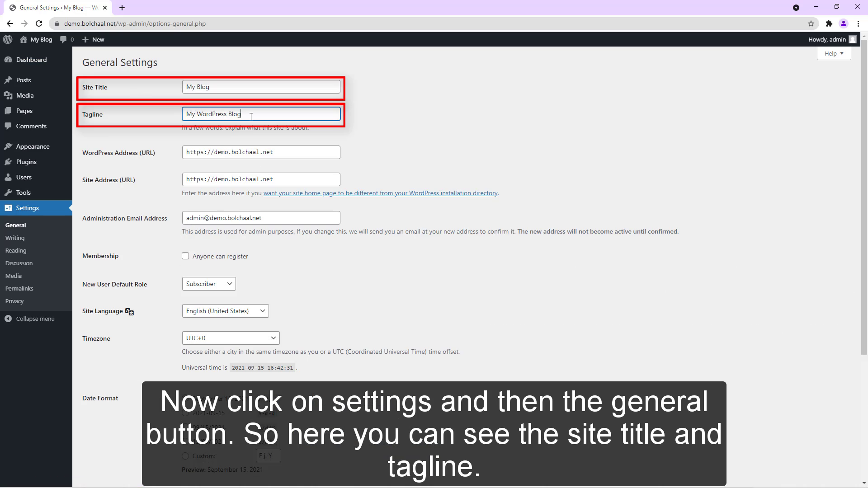Open tab search dropdown arrow
This screenshot has width=868, height=488.
[x=796, y=8]
